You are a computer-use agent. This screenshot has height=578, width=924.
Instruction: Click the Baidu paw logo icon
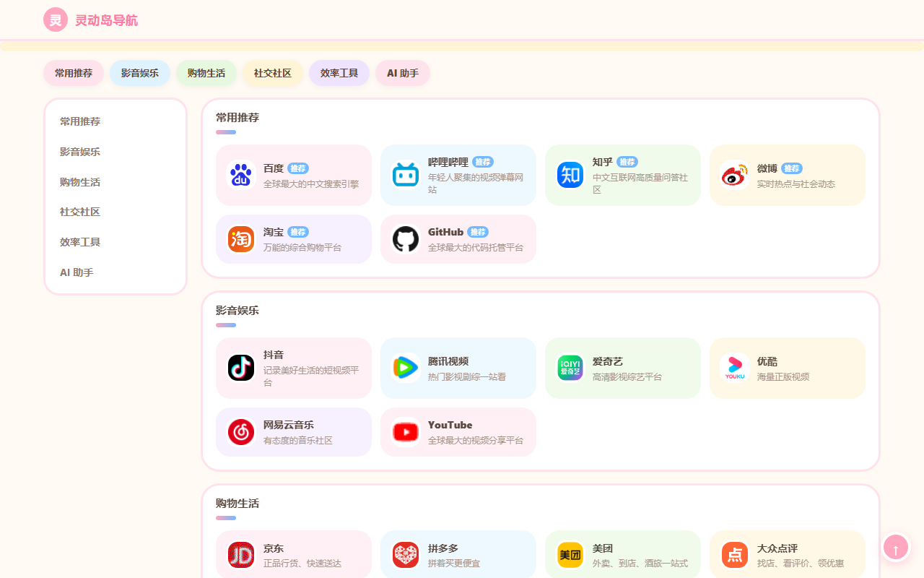(x=241, y=175)
